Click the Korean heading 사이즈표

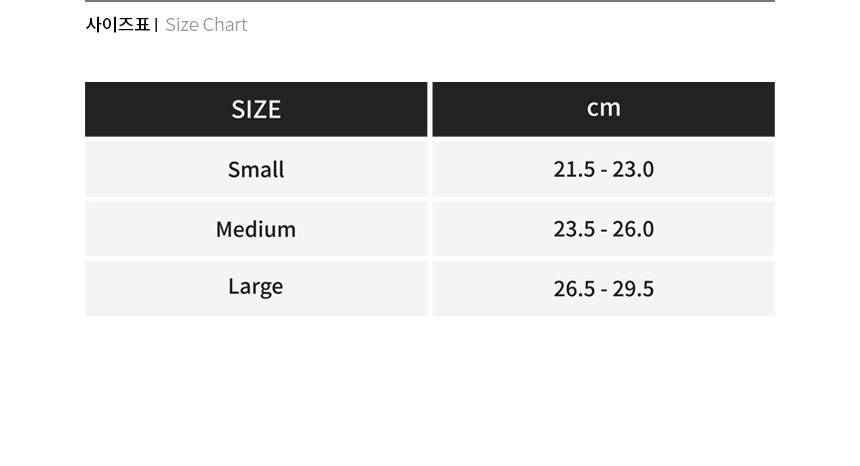117,25
